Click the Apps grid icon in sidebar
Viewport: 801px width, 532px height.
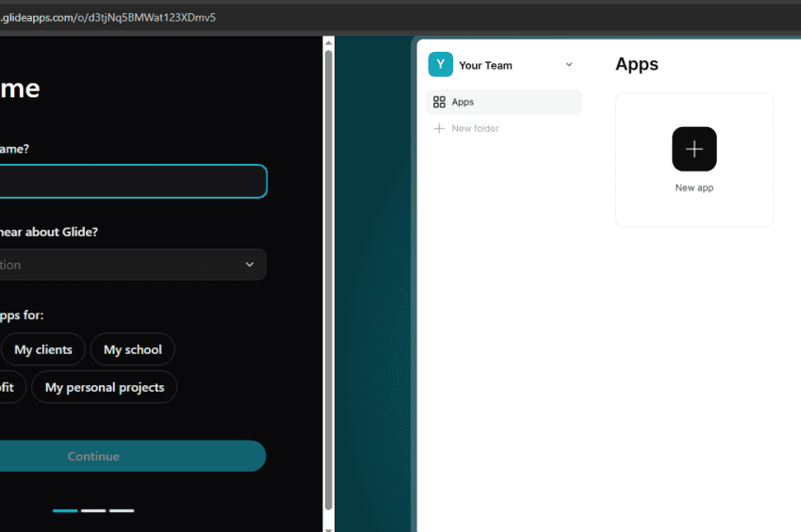(x=439, y=102)
